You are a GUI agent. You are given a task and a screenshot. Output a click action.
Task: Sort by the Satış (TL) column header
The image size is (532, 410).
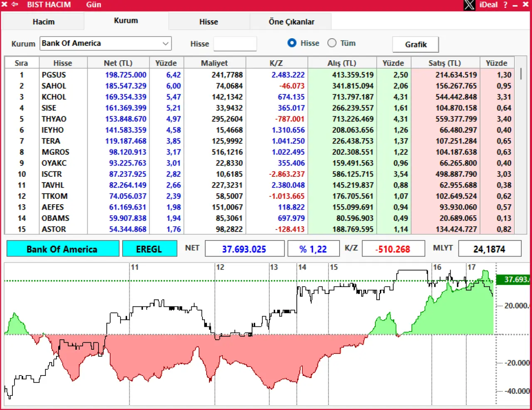[445, 63]
